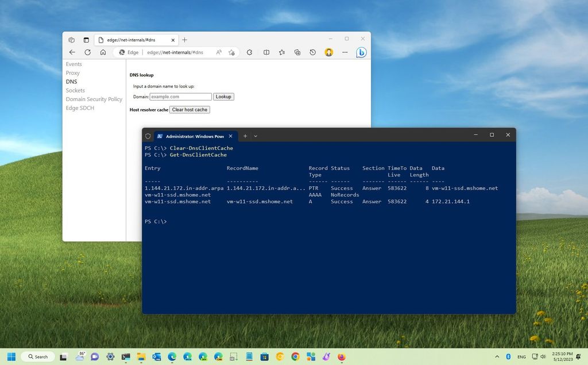This screenshot has width=588, height=365.
Task: Start Read aloud from the address bar
Action: click(219, 52)
